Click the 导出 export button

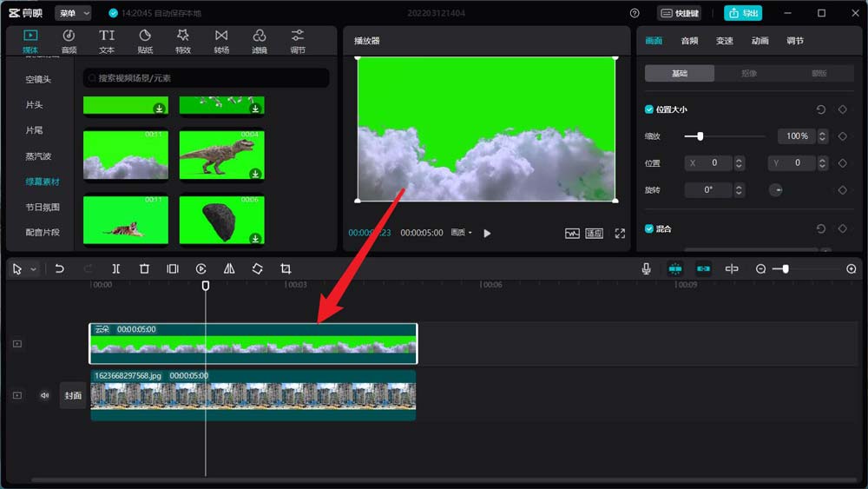[x=743, y=13]
